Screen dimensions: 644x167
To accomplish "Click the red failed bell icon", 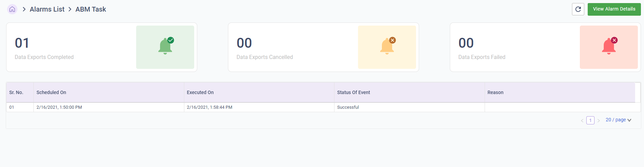I will 609,46.
